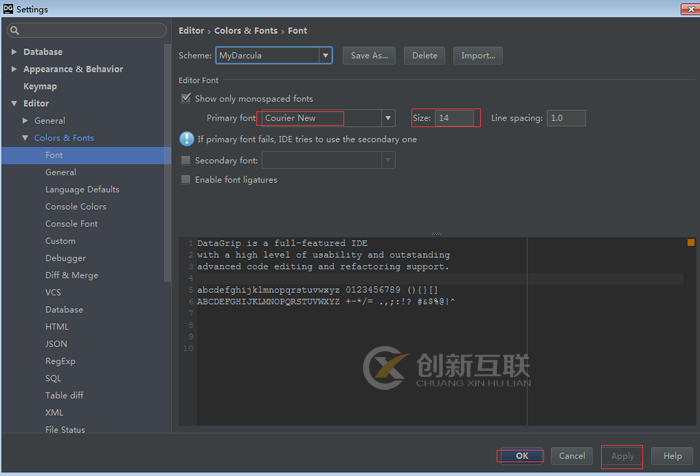Select VCS color settings

[53, 292]
